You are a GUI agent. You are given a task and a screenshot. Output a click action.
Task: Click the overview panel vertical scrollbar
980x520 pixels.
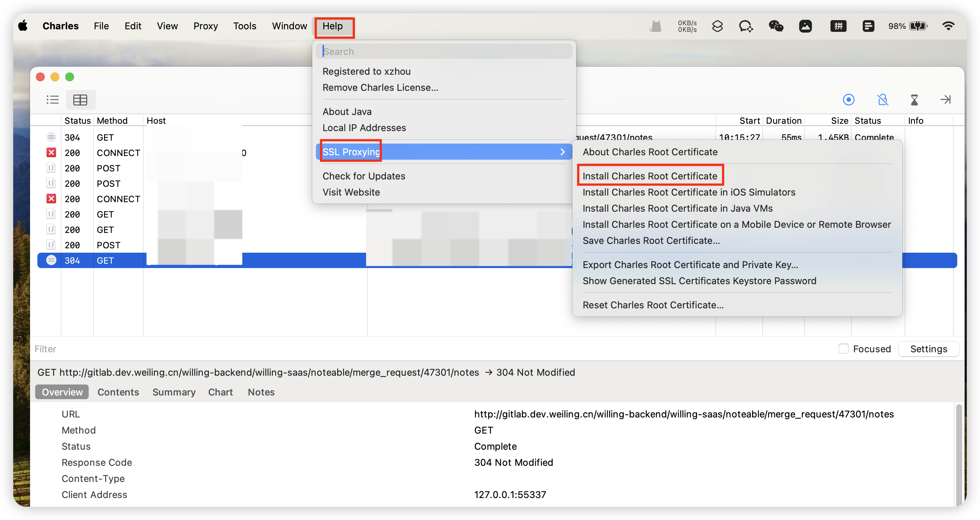pyautogui.click(x=959, y=454)
